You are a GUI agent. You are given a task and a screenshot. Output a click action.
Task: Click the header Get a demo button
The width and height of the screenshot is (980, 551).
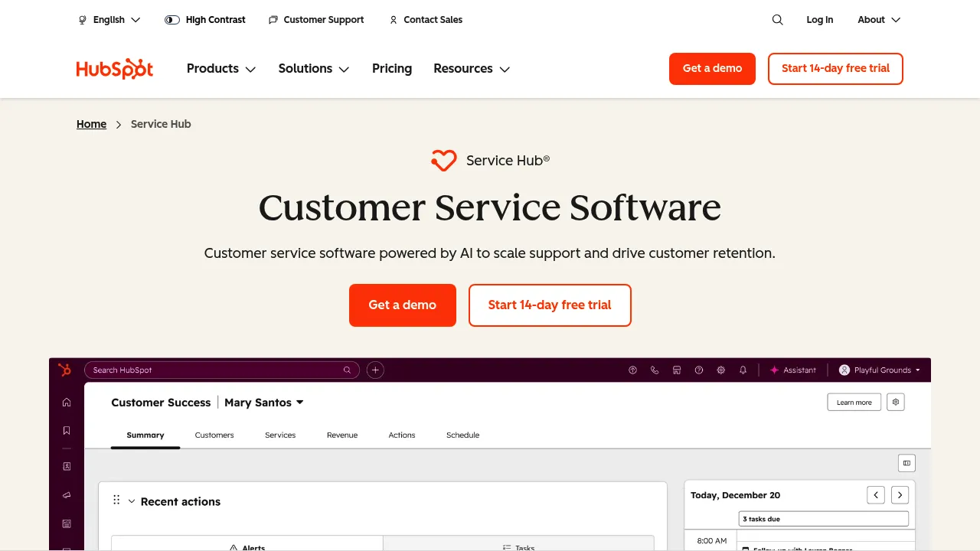(712, 69)
